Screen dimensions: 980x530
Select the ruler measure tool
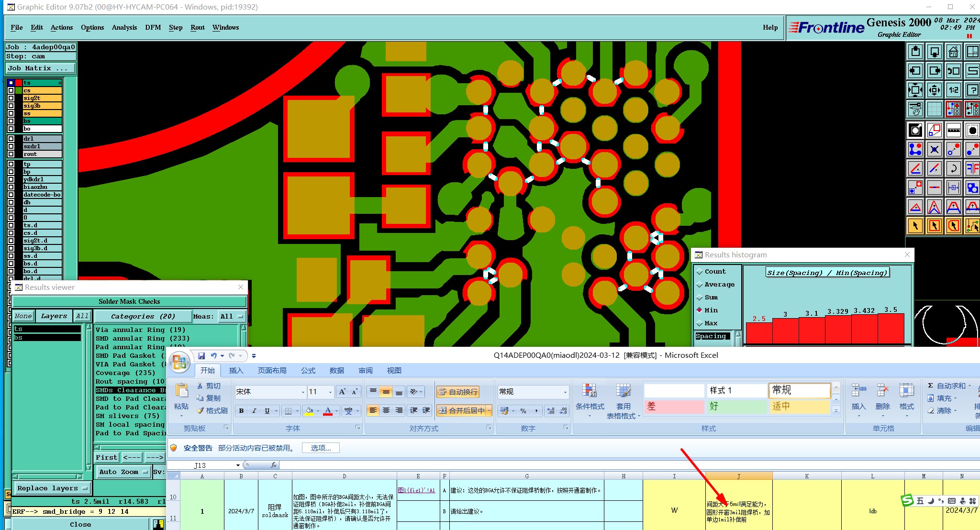pyautogui.click(x=953, y=130)
